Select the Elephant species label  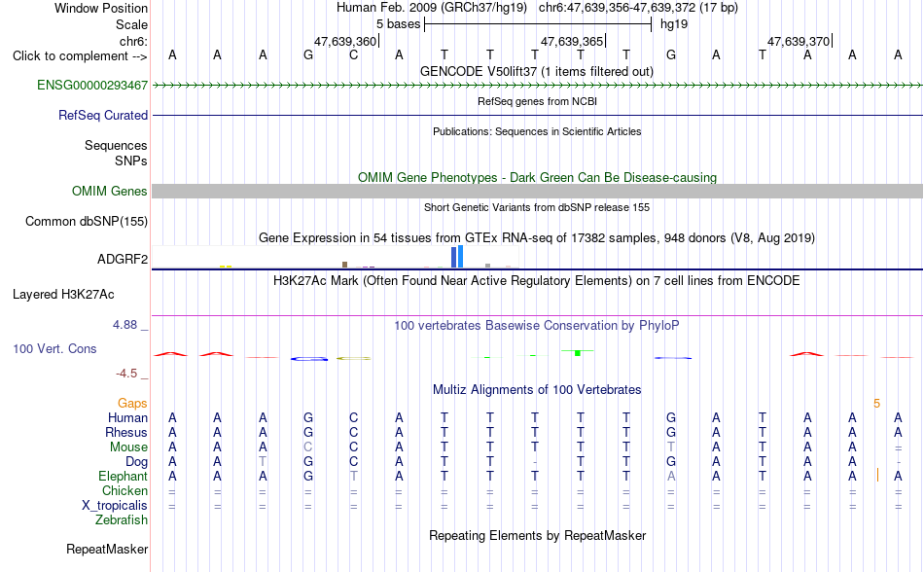pyautogui.click(x=123, y=476)
